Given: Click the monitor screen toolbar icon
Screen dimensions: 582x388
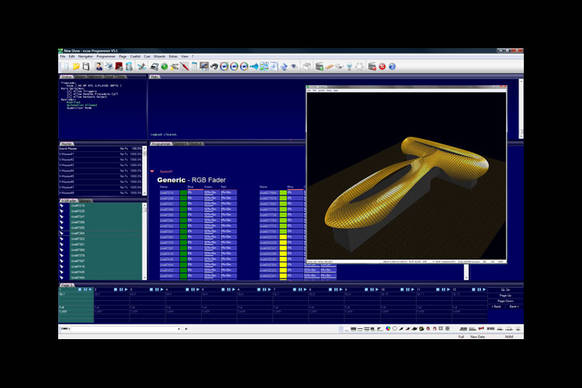Looking at the screenshot, I should pos(204,66).
